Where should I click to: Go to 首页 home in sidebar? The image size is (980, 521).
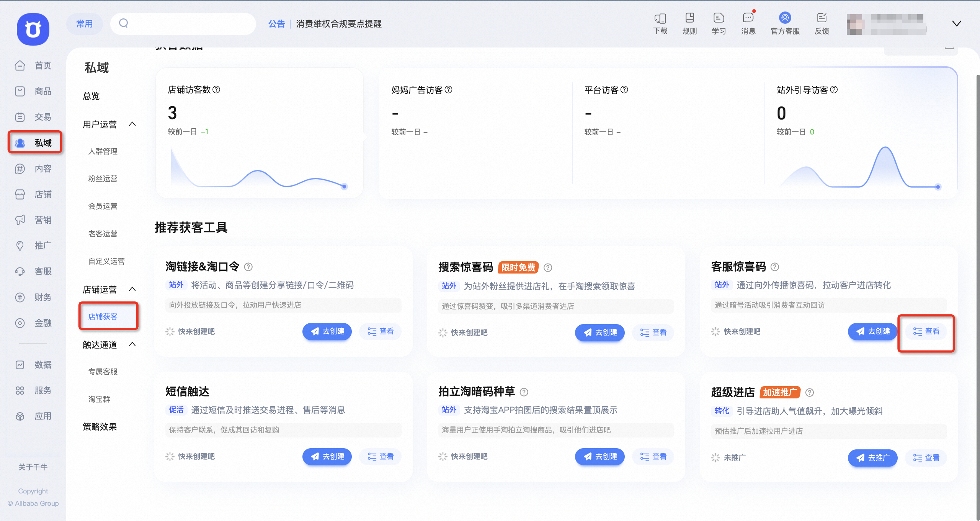[x=33, y=66]
